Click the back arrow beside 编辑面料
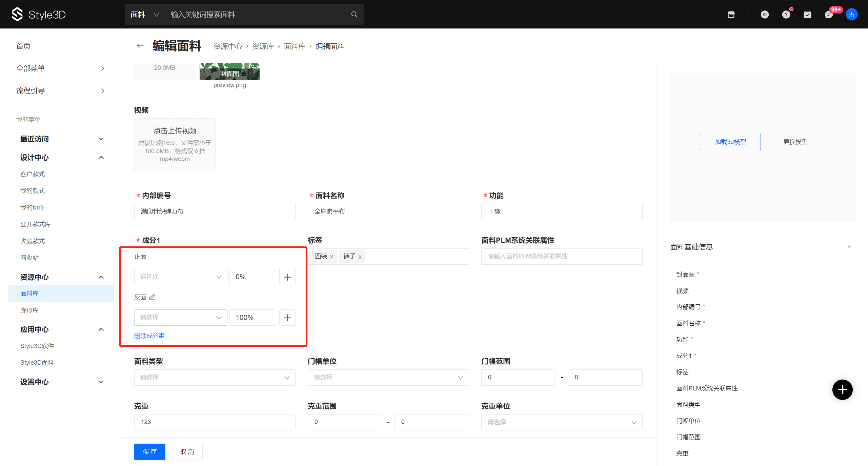 pos(140,46)
